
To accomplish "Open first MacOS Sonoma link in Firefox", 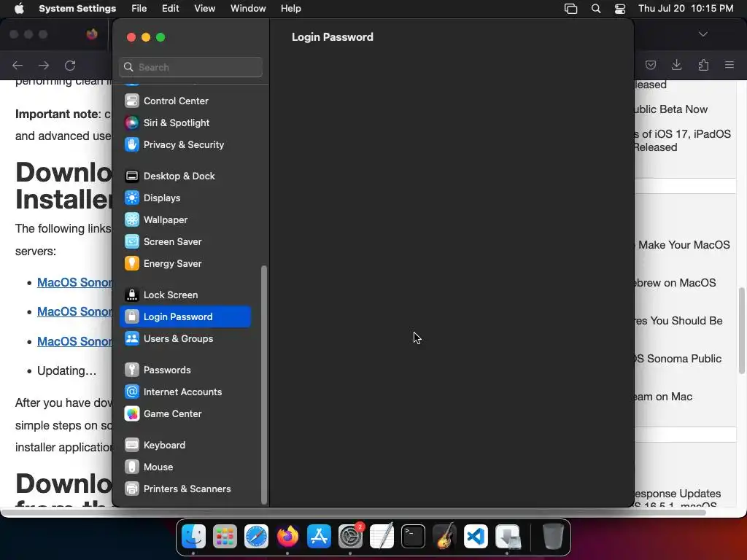I will (x=75, y=282).
